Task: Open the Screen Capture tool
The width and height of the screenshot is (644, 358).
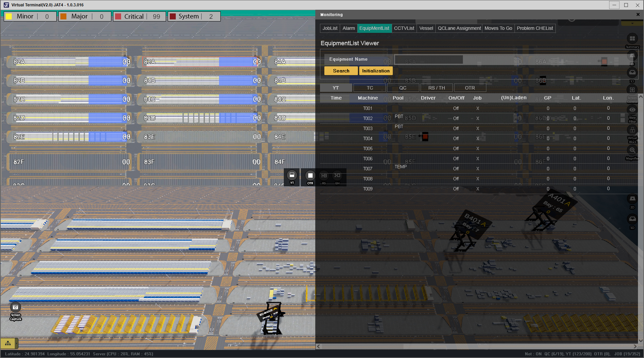Action: [x=15, y=308]
